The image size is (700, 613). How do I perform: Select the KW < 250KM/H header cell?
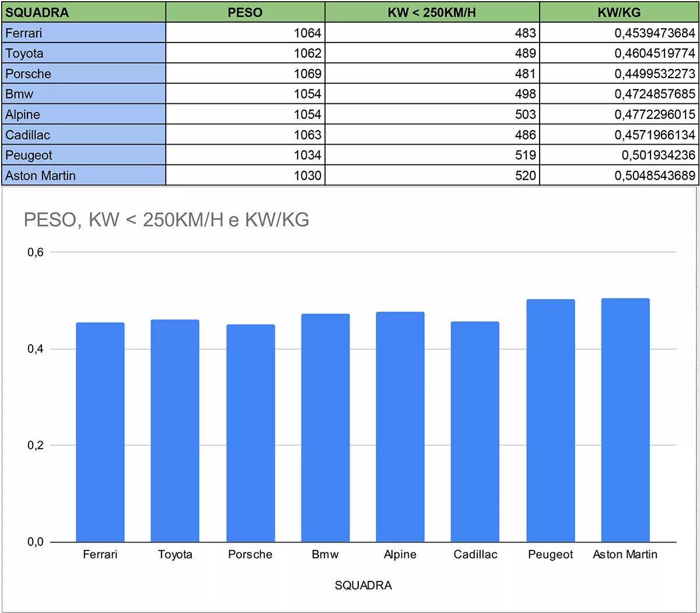(432, 12)
